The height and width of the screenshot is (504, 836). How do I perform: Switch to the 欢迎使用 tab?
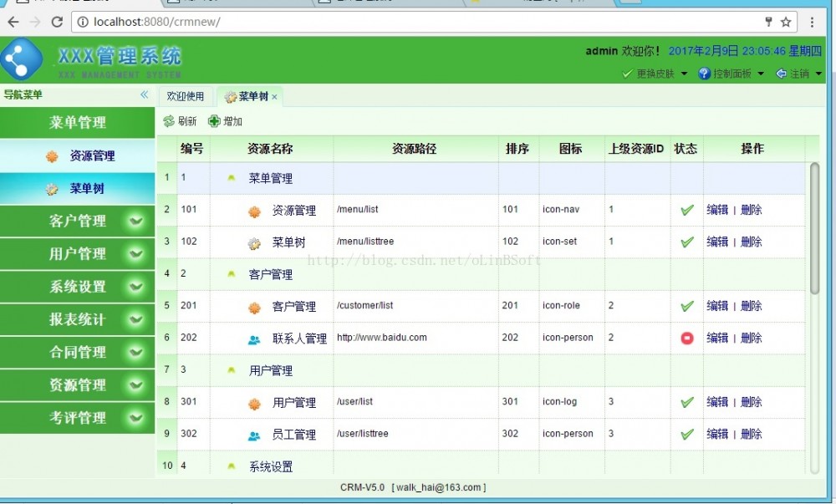pyautogui.click(x=186, y=96)
